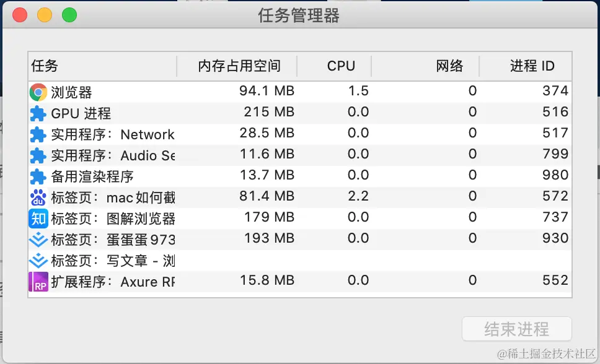Sort by 内存占用空间 column header
The height and width of the screenshot is (364, 600).
pos(239,66)
